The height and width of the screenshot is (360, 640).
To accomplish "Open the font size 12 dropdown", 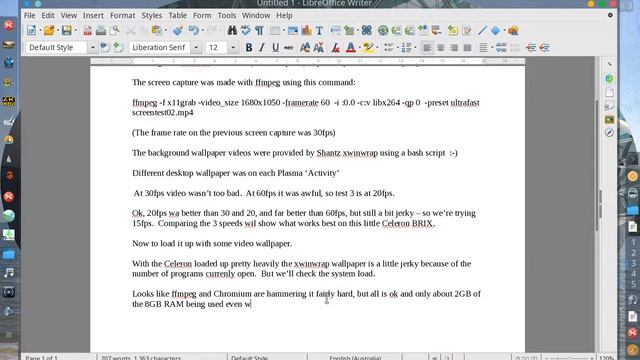I will tap(233, 47).
